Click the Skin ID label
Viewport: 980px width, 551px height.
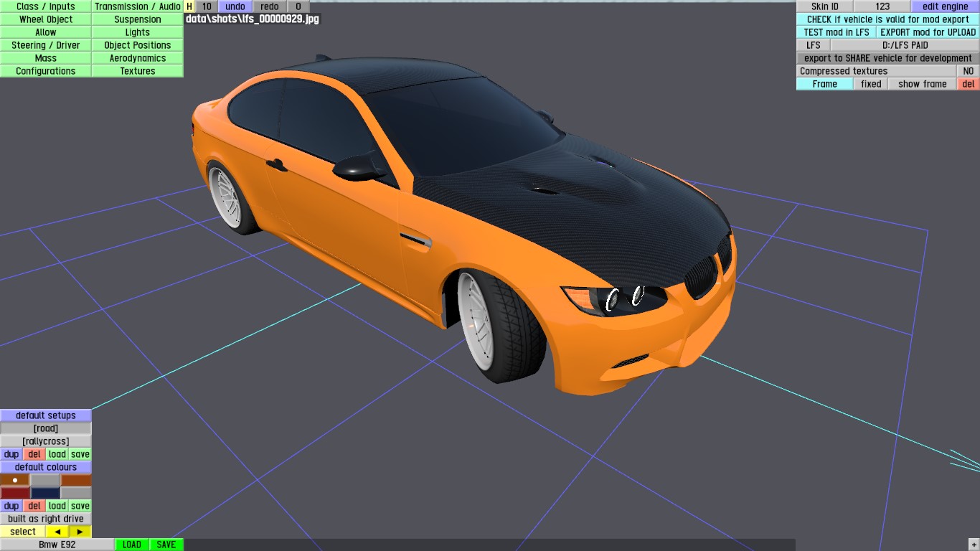coord(825,6)
